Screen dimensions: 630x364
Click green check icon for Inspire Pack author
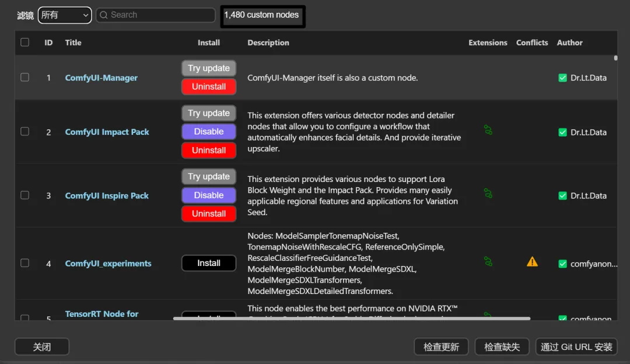(562, 195)
